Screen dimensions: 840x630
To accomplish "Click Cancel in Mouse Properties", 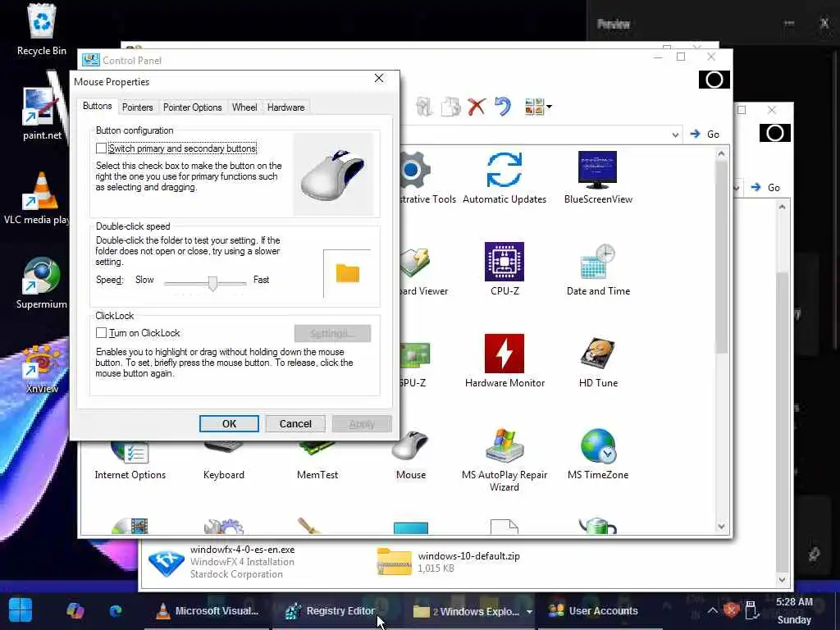I will [x=295, y=424].
